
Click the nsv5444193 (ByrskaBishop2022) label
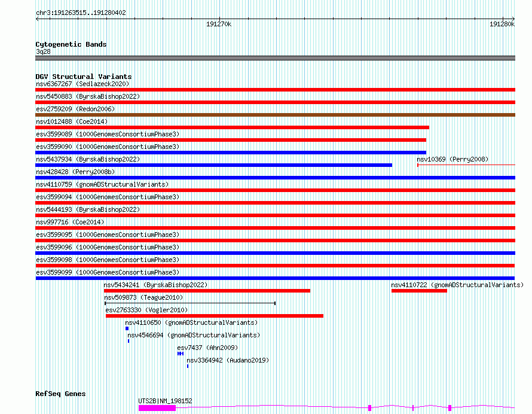point(88,209)
